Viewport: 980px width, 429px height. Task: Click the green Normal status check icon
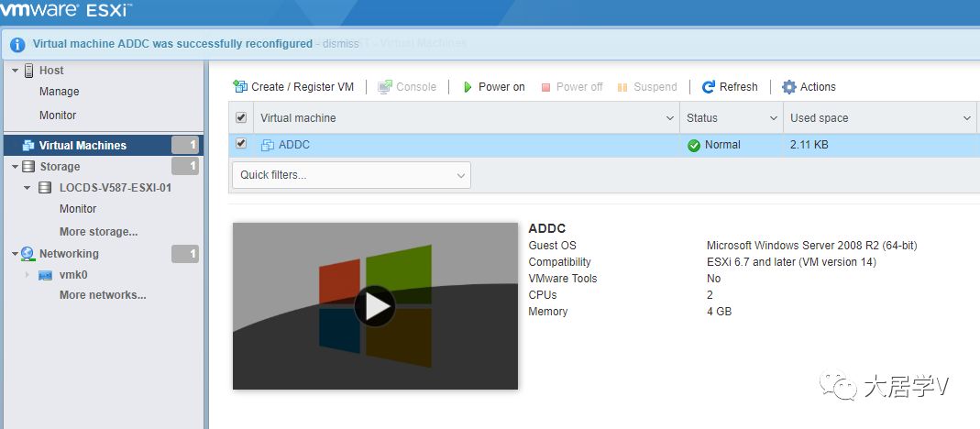click(694, 145)
